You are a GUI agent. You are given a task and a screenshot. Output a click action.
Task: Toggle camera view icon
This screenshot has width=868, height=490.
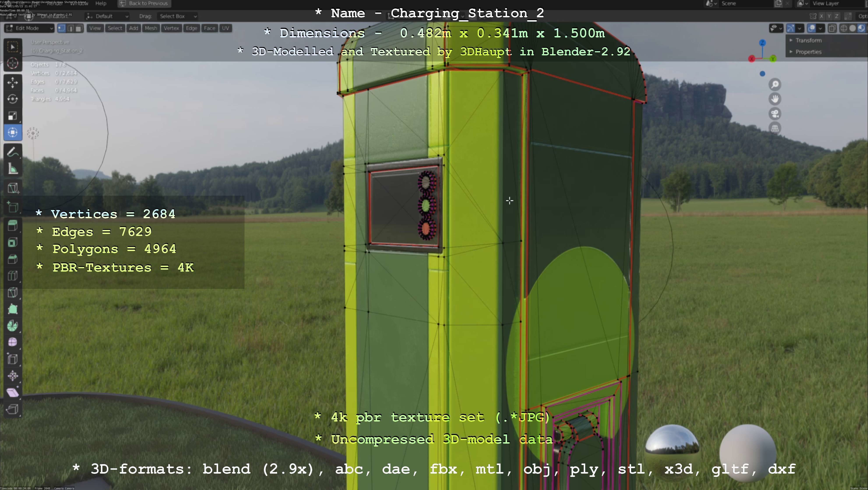[x=775, y=114]
